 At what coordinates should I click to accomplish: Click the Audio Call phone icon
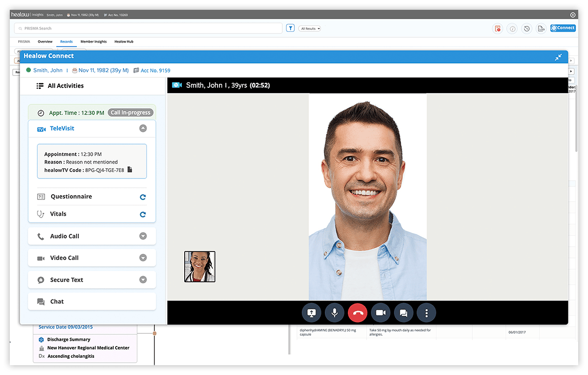[41, 236]
